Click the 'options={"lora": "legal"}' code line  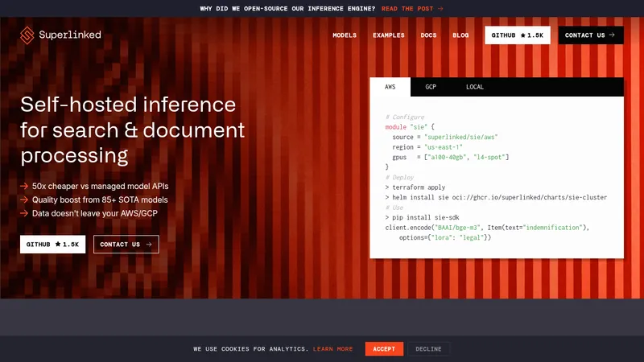pos(445,237)
